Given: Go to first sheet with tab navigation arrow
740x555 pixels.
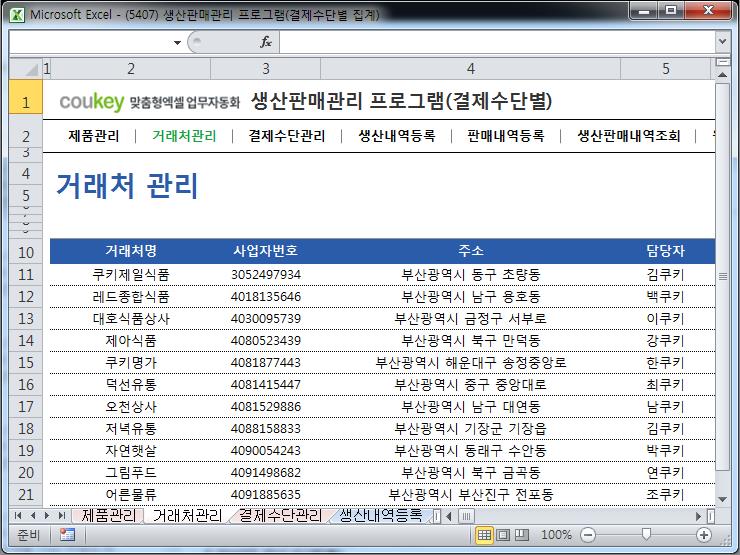Looking at the screenshot, I should (x=18, y=515).
